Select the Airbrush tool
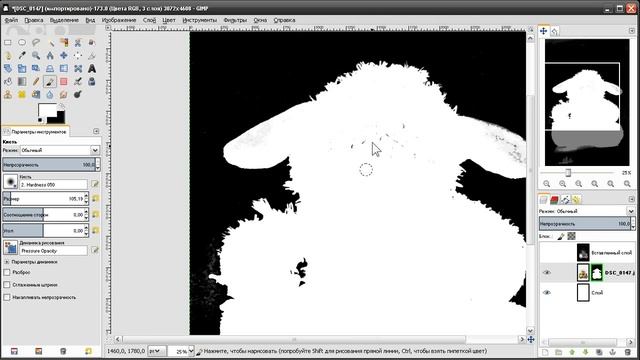The image size is (640, 360). click(78, 82)
